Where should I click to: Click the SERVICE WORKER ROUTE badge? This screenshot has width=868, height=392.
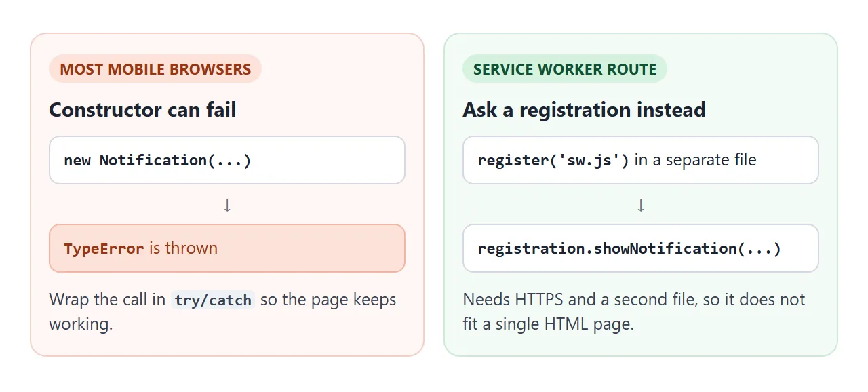pyautogui.click(x=565, y=69)
